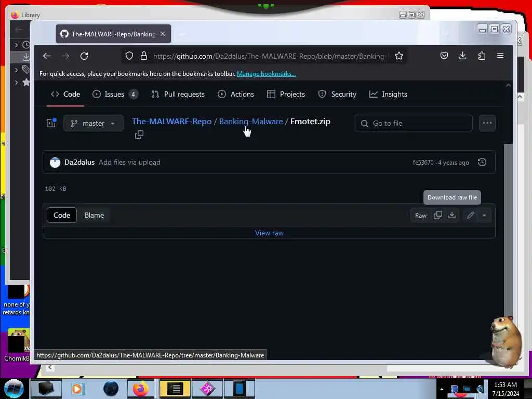Click the padlock site security icon

click(x=144, y=56)
